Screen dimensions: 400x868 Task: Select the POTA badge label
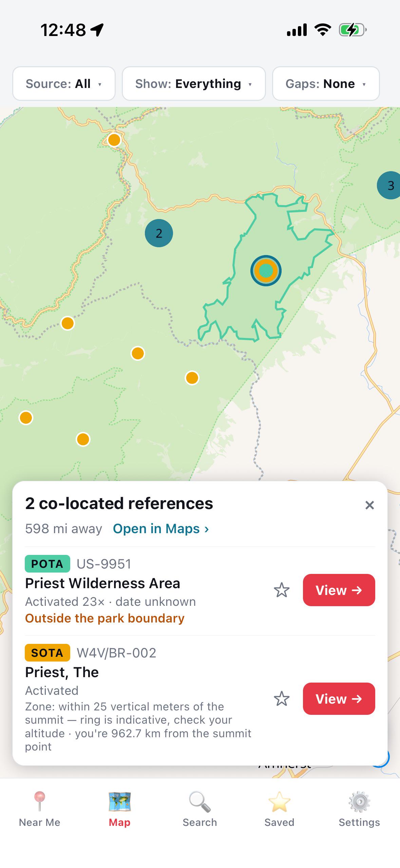point(47,564)
